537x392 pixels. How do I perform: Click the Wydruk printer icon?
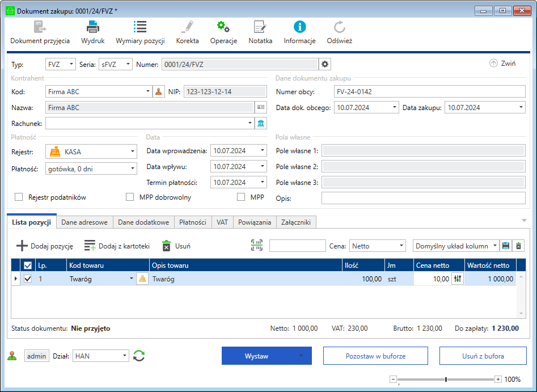coord(93,27)
